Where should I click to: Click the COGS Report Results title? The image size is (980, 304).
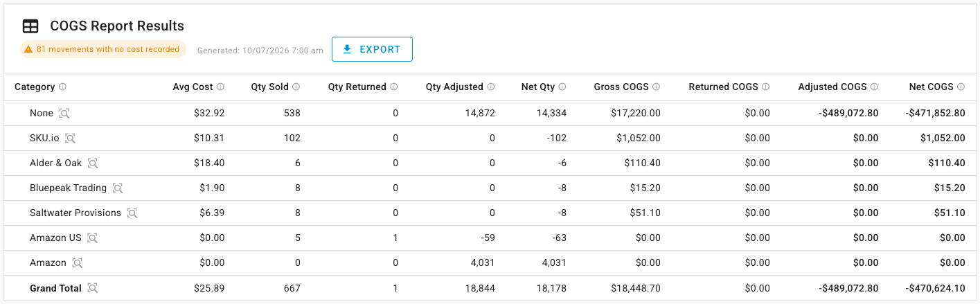[x=117, y=26]
